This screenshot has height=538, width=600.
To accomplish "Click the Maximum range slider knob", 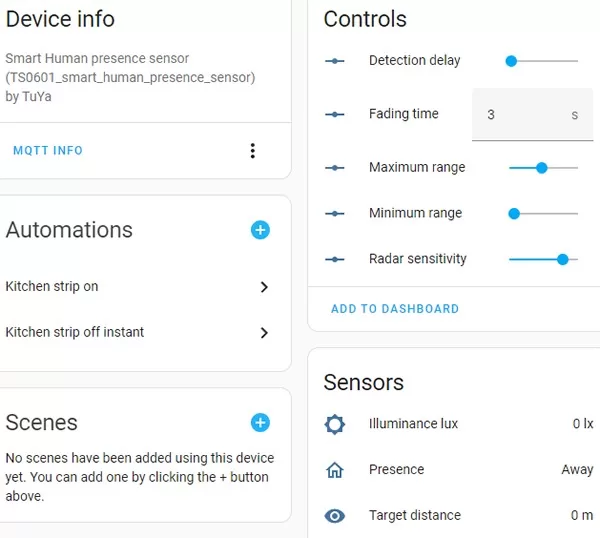I will [541, 168].
